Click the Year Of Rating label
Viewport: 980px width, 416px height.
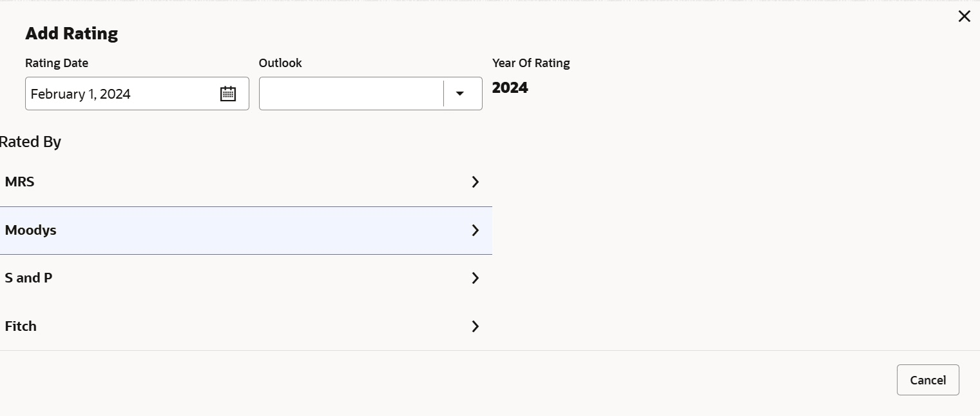(x=531, y=63)
